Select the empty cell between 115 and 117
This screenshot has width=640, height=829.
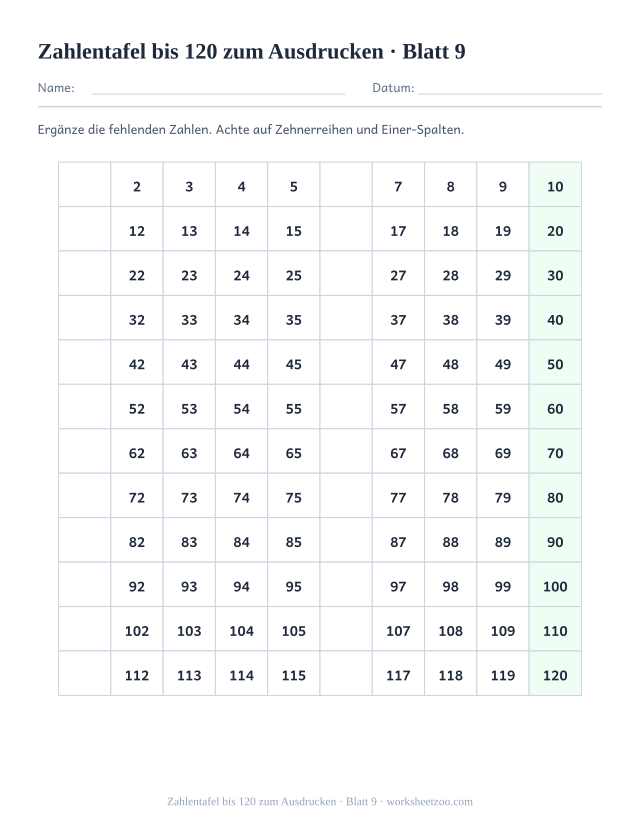click(346, 673)
